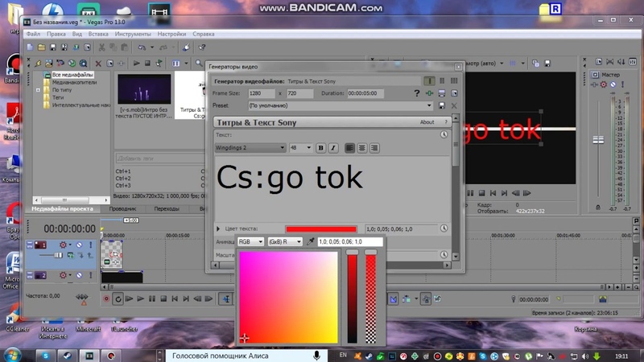
Task: Set text alignment to center
Action: point(361,148)
